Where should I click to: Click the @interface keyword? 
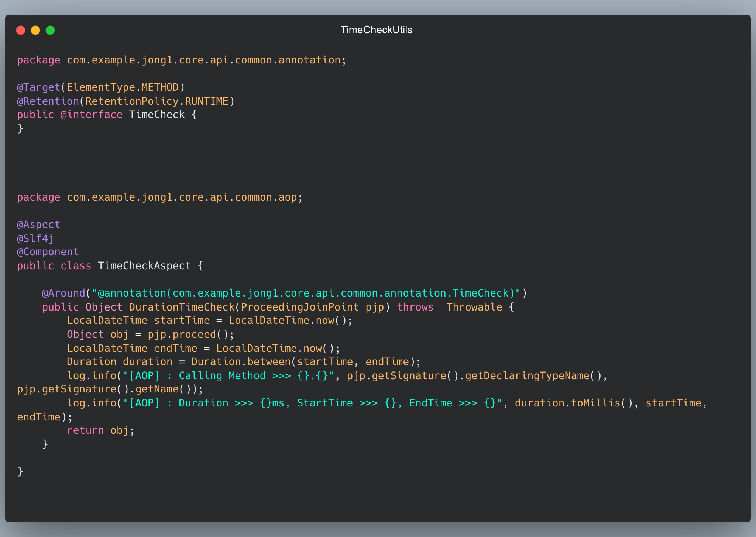pos(92,115)
